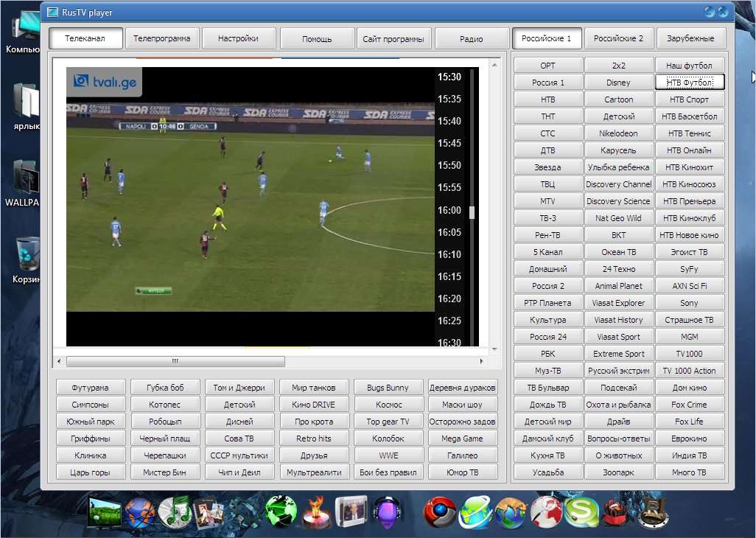Screen dimensions: 756x538
Task: Click the 15:30 time in the schedule
Action: 449,77
